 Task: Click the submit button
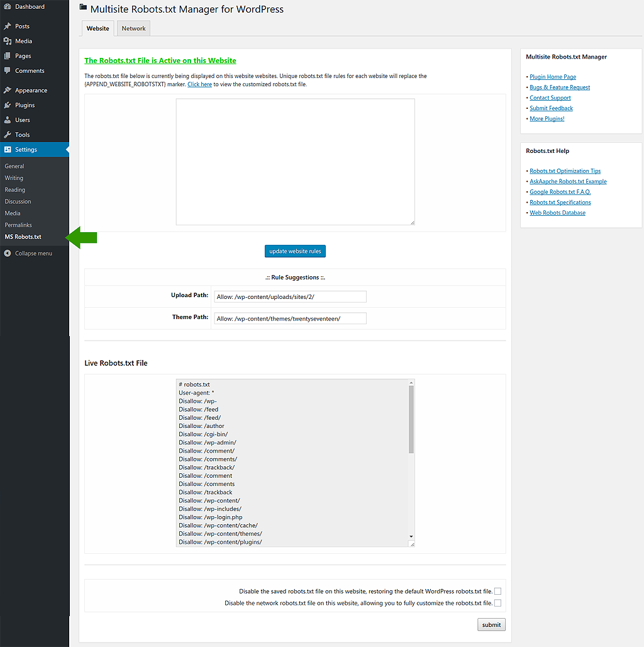point(491,625)
